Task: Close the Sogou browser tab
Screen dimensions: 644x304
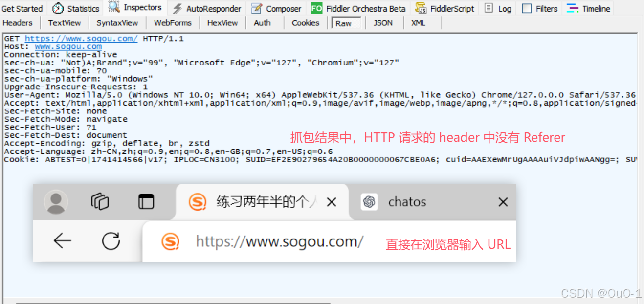Action: 332,202
